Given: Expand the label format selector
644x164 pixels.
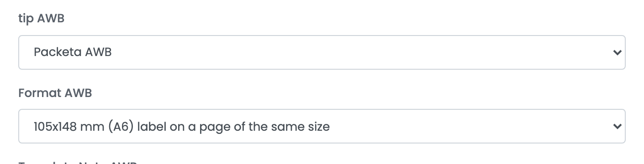Looking at the screenshot, I should 322,126.
